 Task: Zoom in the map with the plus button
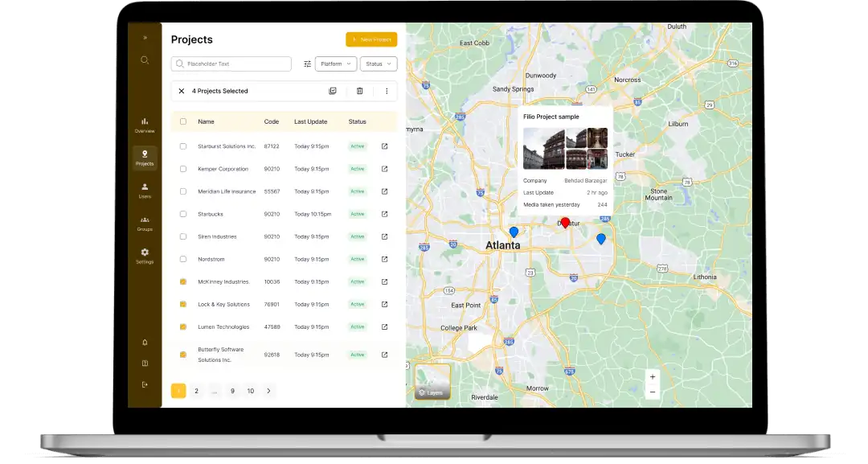point(653,376)
